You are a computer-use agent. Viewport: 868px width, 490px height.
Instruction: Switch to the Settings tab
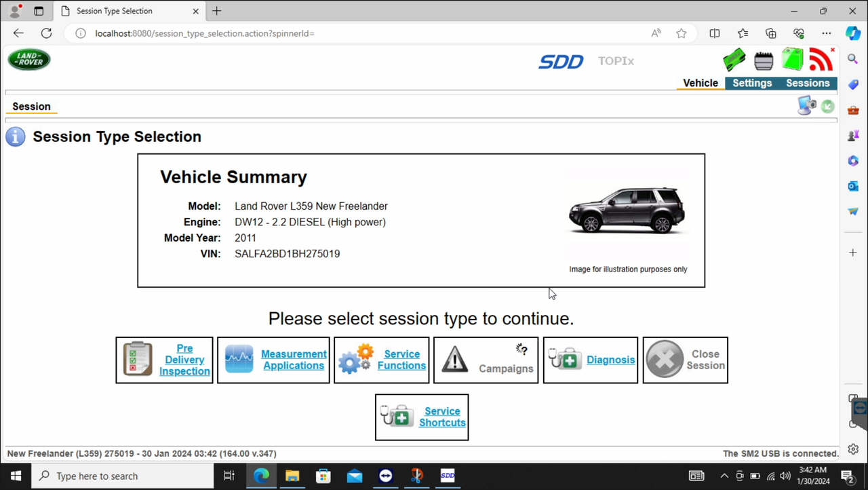click(752, 83)
